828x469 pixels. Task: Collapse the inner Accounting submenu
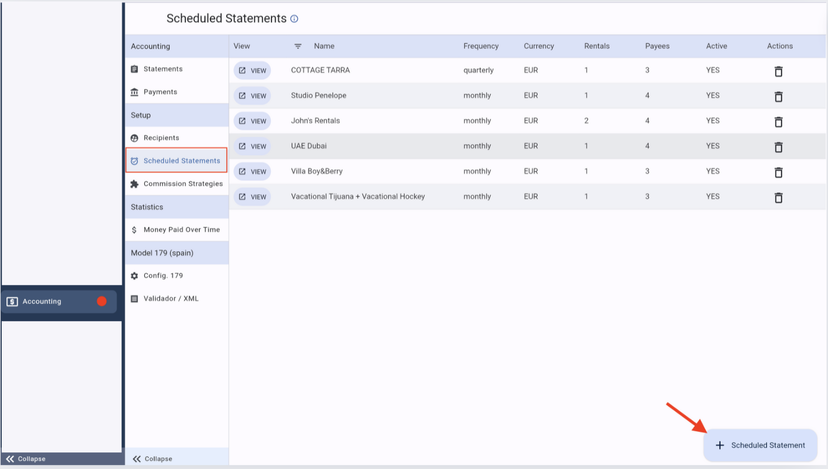[152, 459]
